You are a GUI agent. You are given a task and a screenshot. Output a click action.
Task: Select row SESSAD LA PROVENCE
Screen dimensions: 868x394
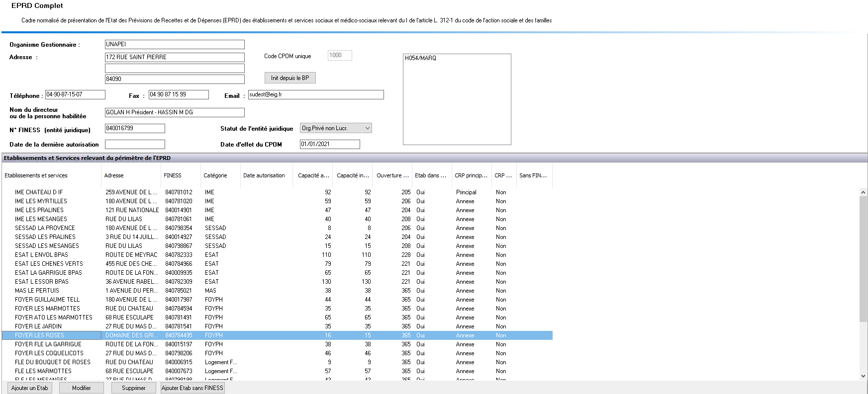tap(277, 228)
